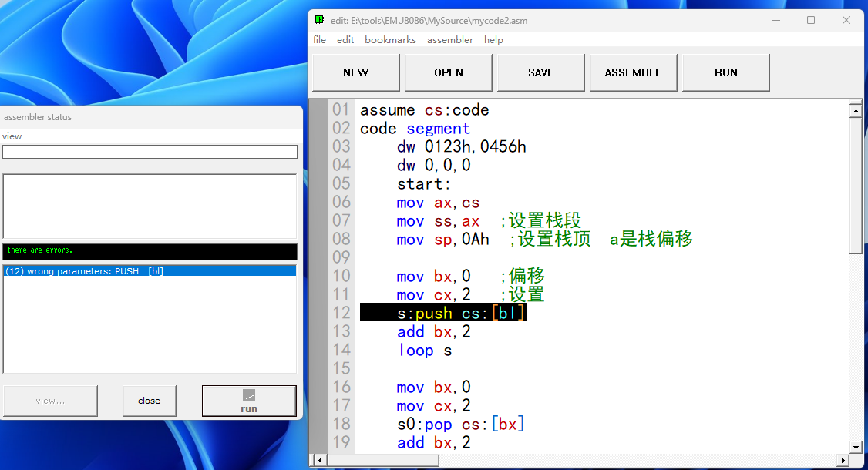The width and height of the screenshot is (868, 470).
Task: Click the SAVE toolbar button
Action: click(541, 72)
